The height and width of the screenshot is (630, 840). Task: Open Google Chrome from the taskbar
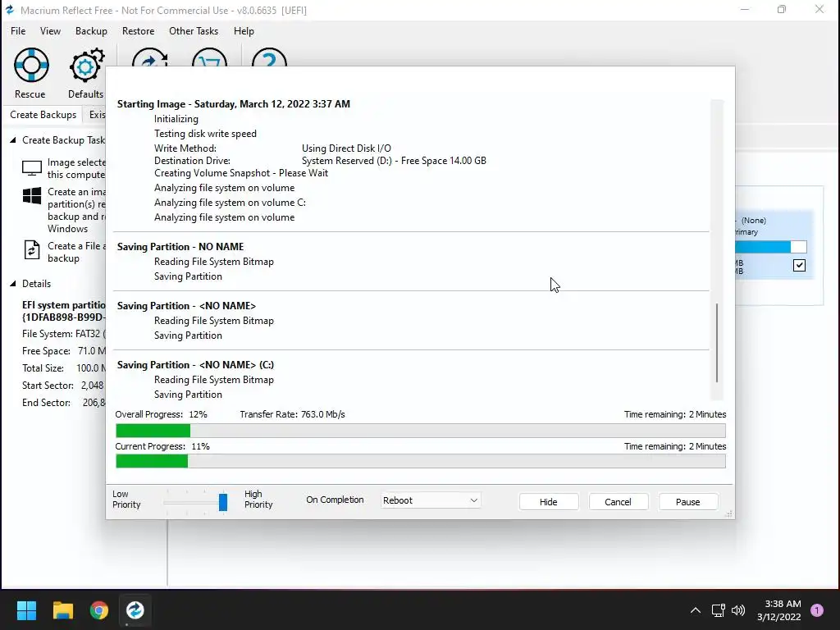click(99, 610)
